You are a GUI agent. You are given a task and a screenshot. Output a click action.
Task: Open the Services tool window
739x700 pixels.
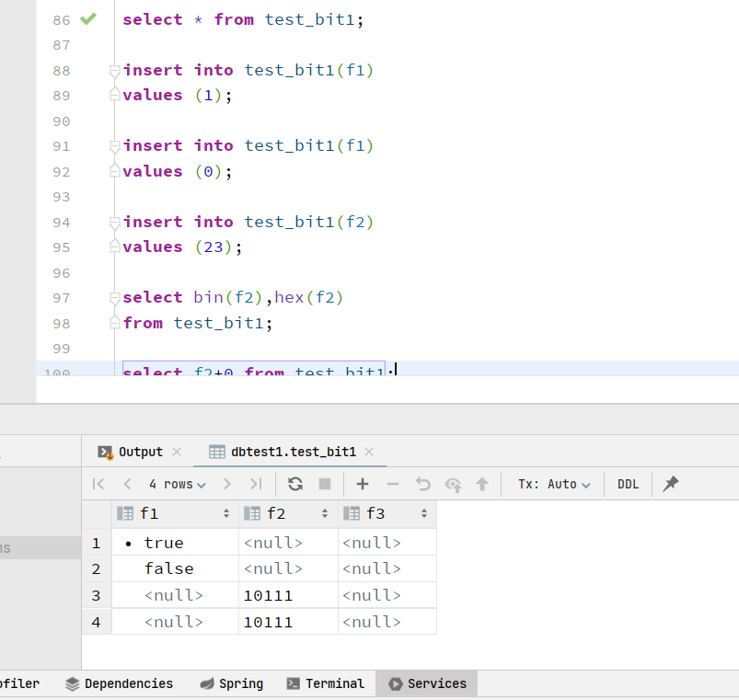point(427,684)
